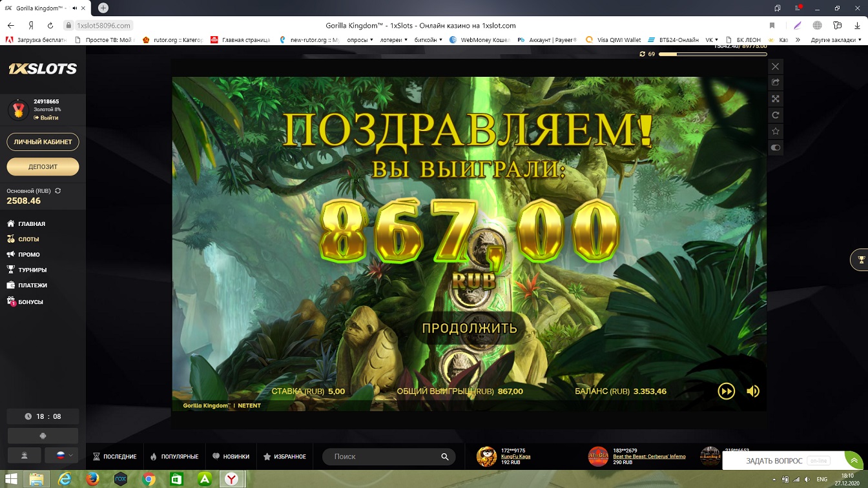868x488 pixels.
Task: Mute the tab audio in browser tab
Action: pos(75,8)
